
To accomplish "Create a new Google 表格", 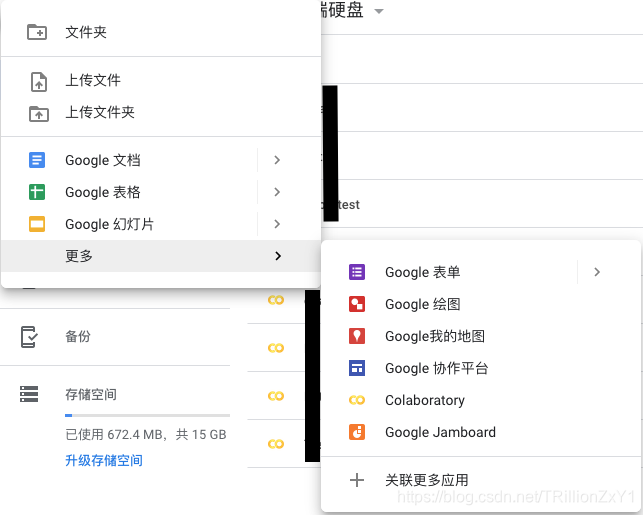I will (x=129, y=192).
